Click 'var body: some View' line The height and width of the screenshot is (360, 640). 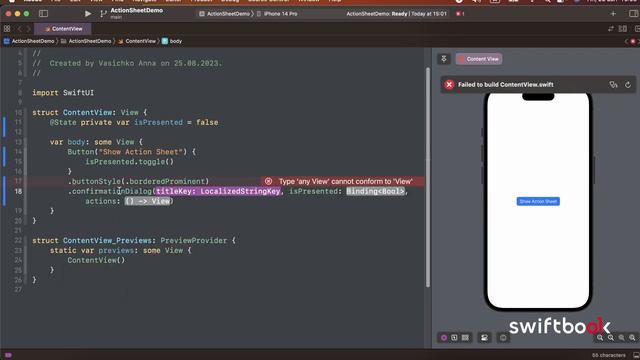[96, 142]
